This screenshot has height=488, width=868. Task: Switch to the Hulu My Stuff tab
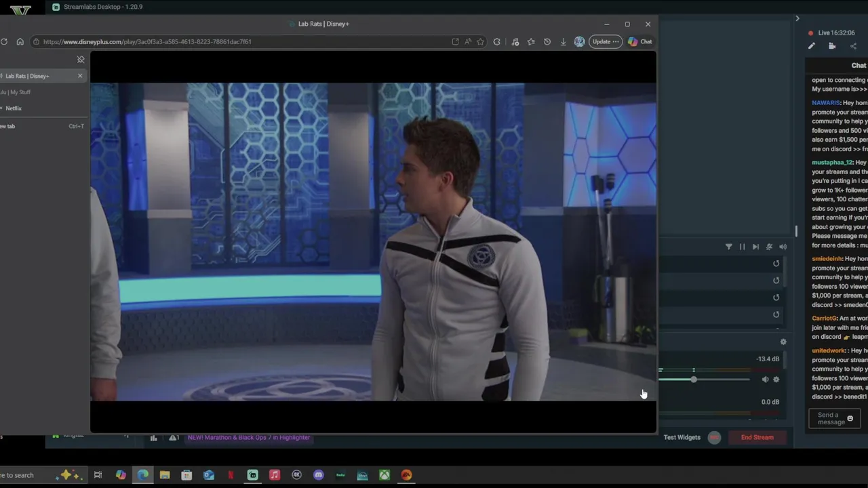pos(42,92)
